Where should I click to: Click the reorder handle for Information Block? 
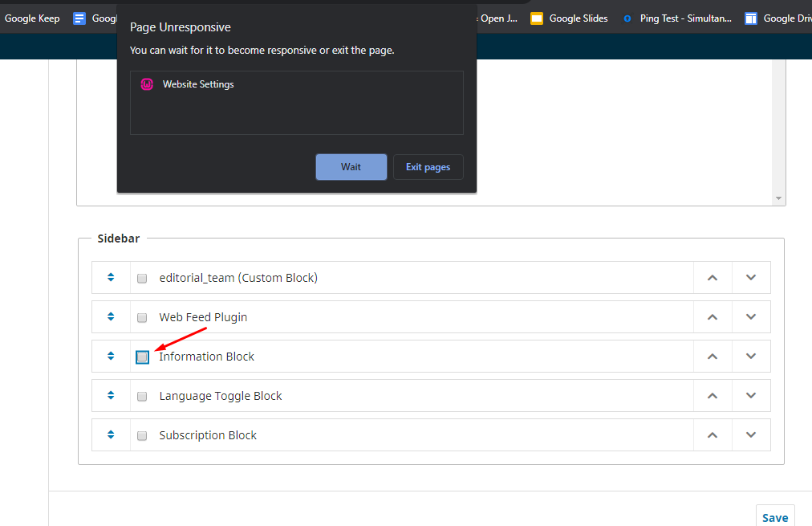coord(111,356)
